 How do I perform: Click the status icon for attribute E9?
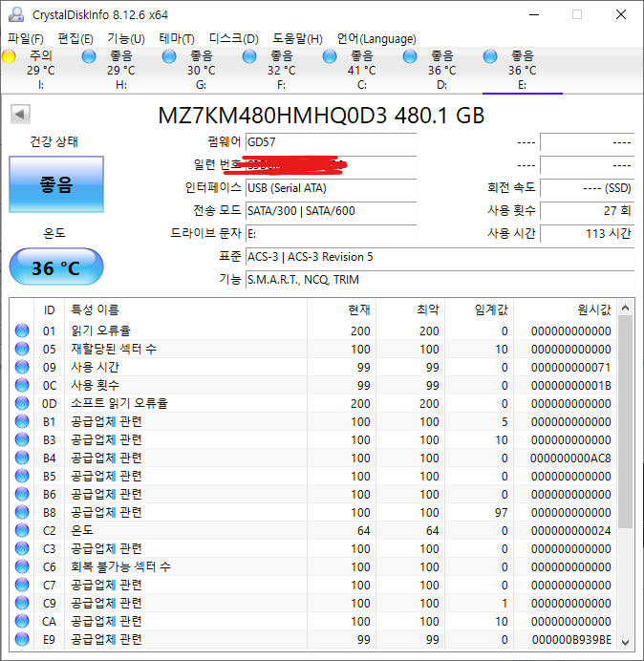[x=22, y=639]
